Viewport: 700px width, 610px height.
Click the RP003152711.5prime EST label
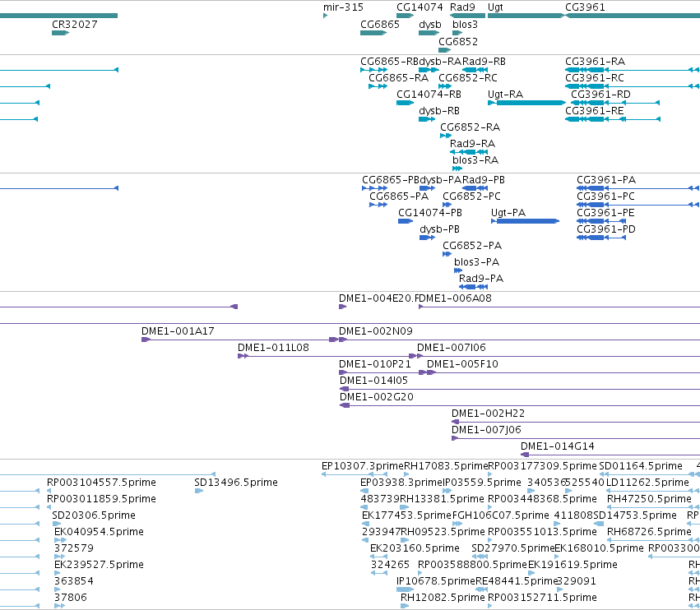coord(542,598)
